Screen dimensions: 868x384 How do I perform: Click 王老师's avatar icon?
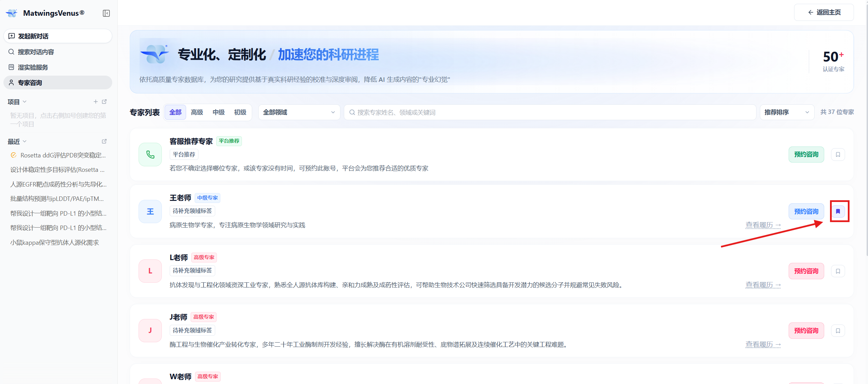pyautogui.click(x=150, y=212)
